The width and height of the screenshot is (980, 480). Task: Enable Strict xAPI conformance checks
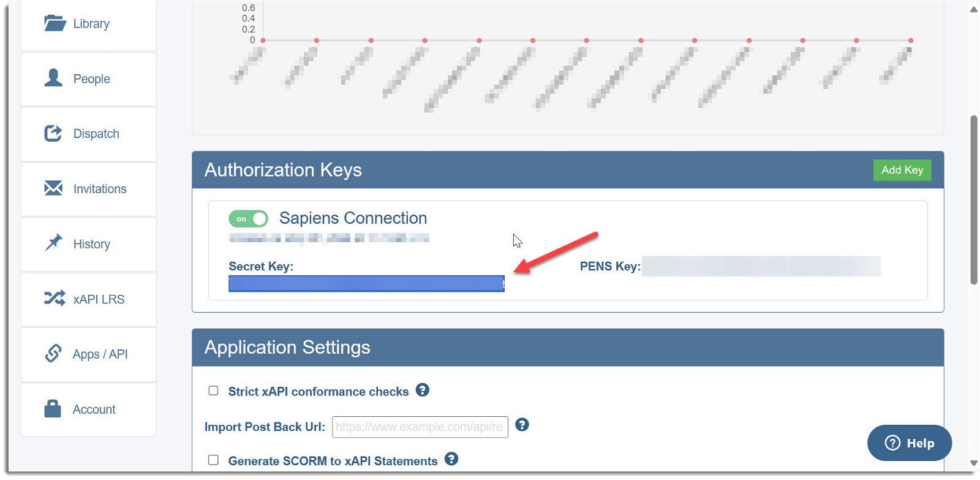coord(213,390)
